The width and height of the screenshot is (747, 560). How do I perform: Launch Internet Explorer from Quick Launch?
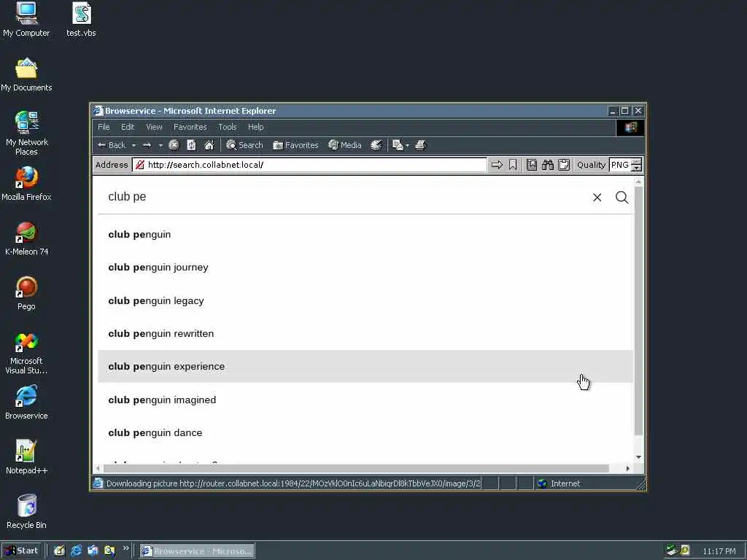coord(76,551)
